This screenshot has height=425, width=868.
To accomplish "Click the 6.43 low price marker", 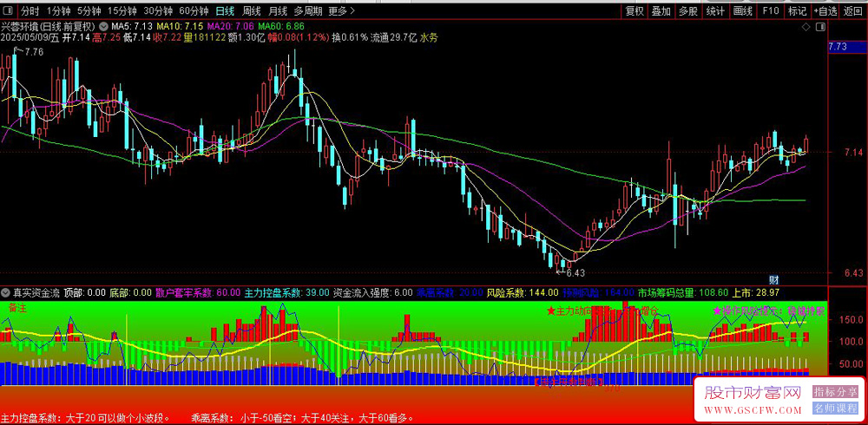I will tap(575, 273).
